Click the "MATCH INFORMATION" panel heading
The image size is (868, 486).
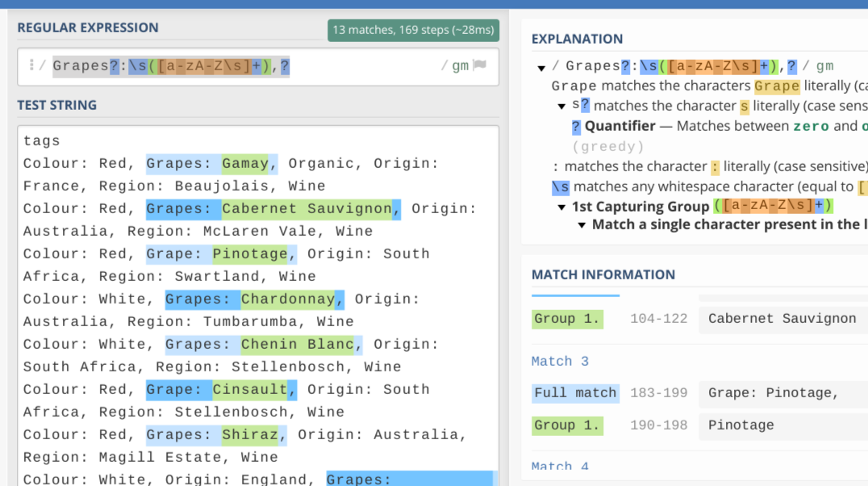pos(603,274)
